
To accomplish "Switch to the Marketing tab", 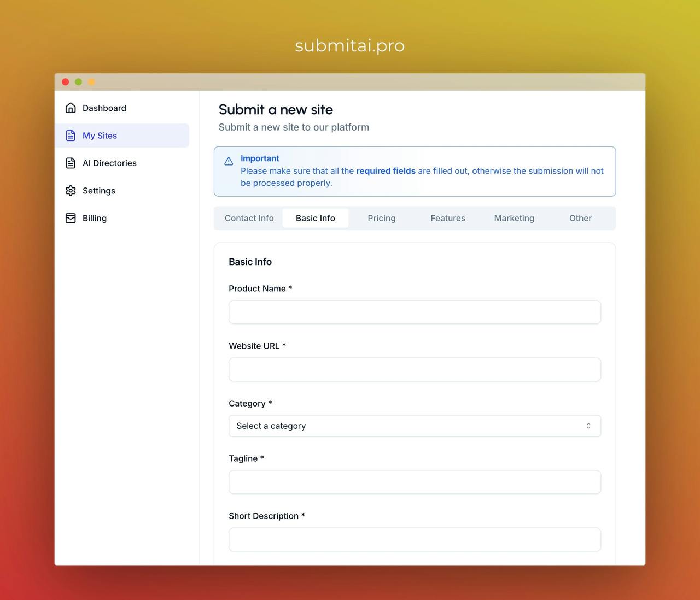I will point(514,218).
